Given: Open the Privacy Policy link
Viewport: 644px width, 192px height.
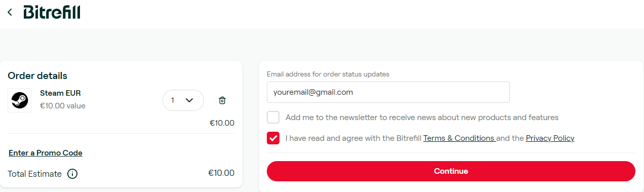Looking at the screenshot, I should click(x=550, y=138).
